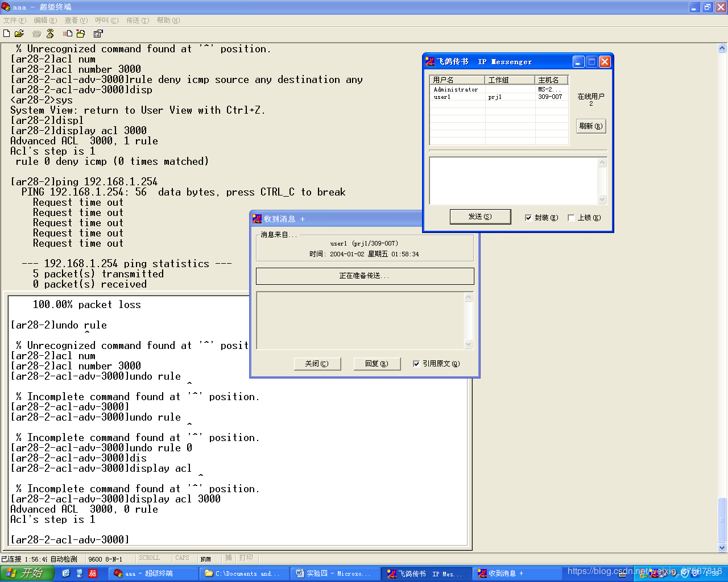Click the HyperTerminal scrollbar up arrow
This screenshot has width=728, height=582.
(x=723, y=48)
